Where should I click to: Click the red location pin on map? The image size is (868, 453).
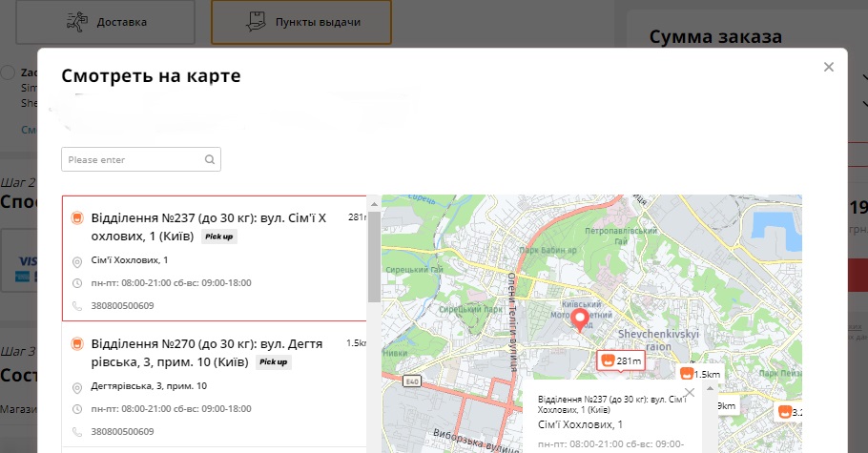580,319
